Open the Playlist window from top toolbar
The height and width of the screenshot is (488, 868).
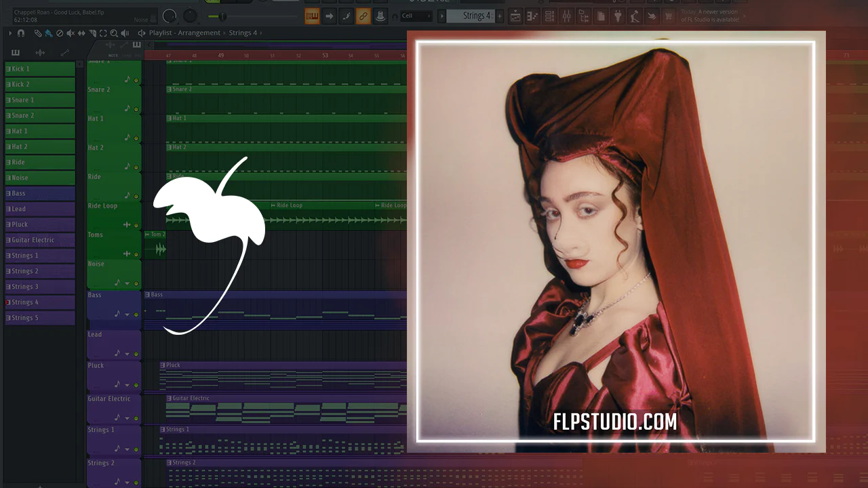click(515, 16)
